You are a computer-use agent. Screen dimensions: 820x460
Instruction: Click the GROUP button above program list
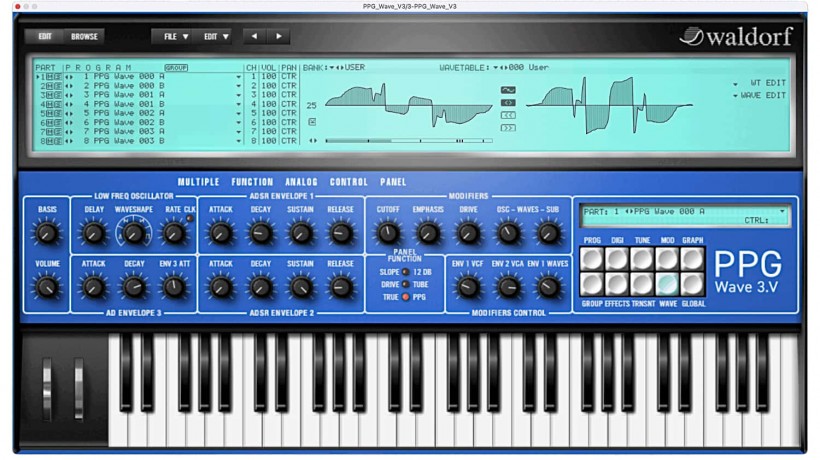pyautogui.click(x=176, y=67)
